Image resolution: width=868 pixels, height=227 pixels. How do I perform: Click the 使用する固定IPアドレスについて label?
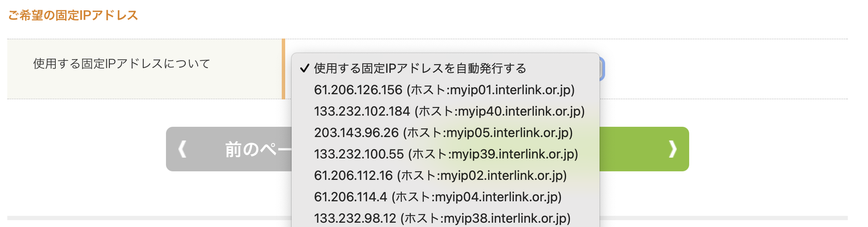122,64
